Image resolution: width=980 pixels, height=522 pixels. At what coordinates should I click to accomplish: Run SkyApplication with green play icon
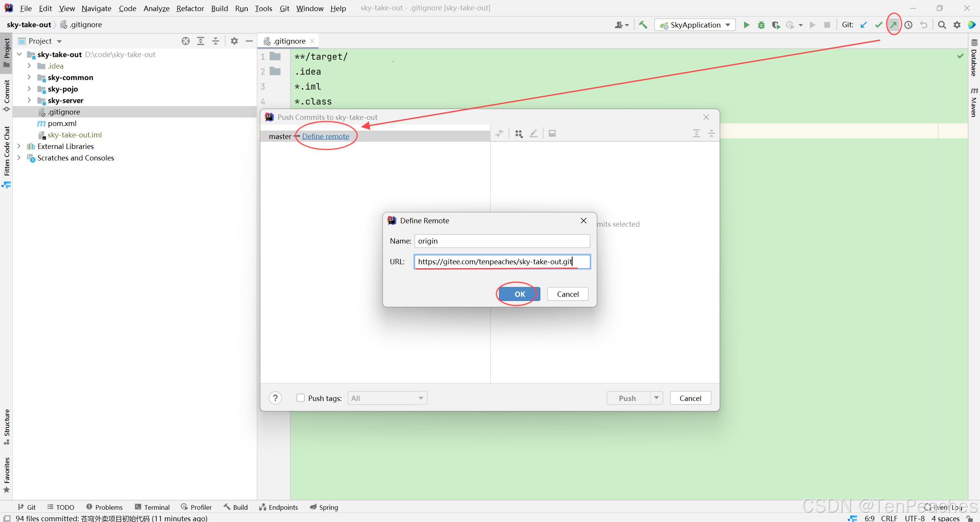746,25
